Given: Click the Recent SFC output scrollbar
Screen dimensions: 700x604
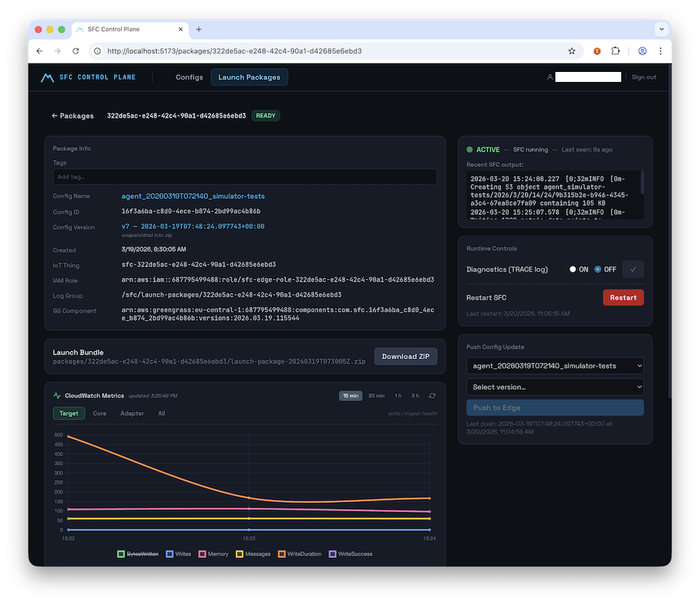Looking at the screenshot, I should point(642,183).
